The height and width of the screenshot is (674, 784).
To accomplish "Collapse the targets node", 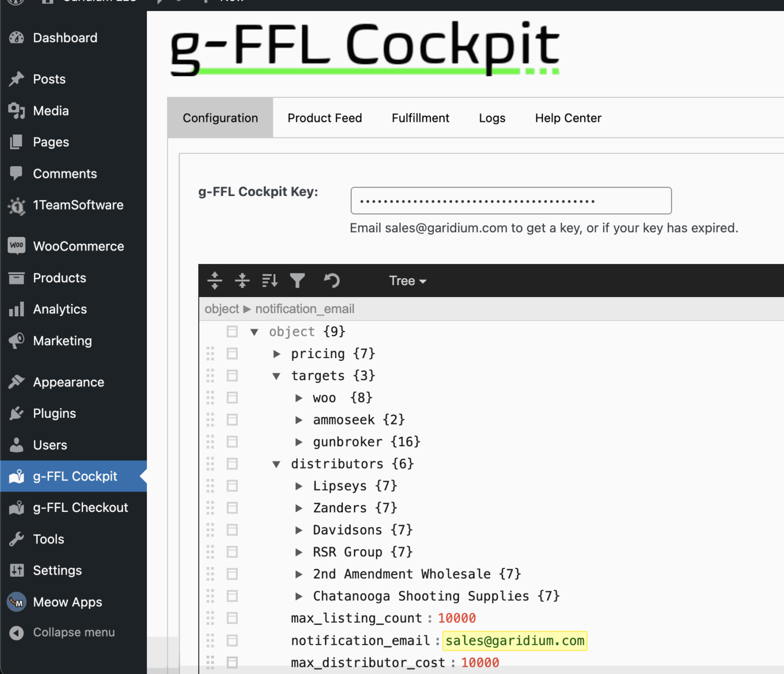I will click(x=276, y=376).
